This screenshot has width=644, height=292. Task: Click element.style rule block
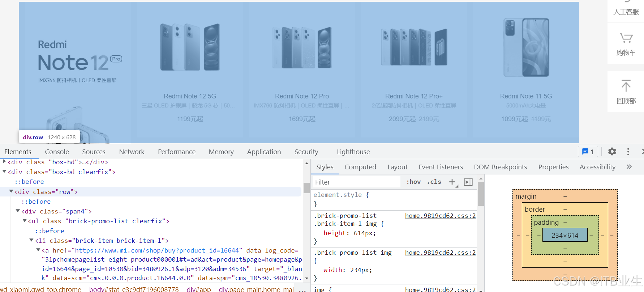[x=394, y=199]
